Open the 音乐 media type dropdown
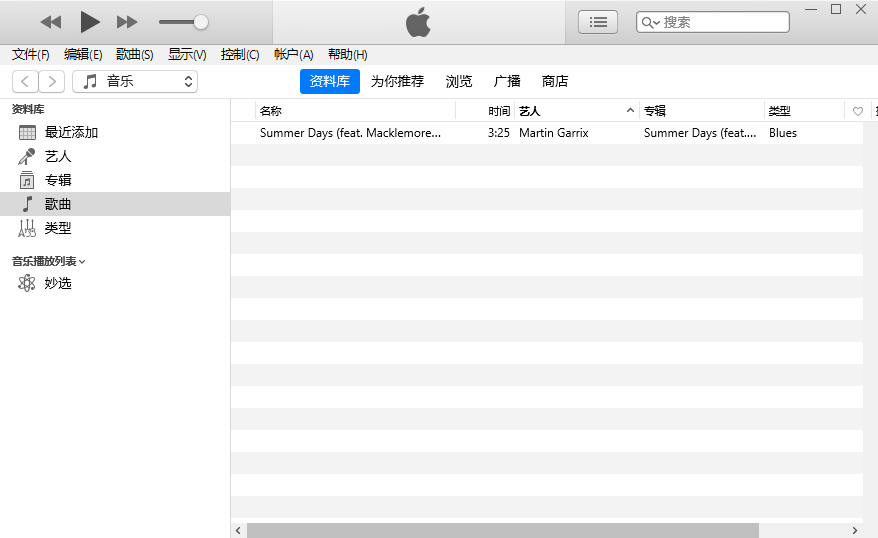Image resolution: width=878 pixels, height=538 pixels. [135, 81]
